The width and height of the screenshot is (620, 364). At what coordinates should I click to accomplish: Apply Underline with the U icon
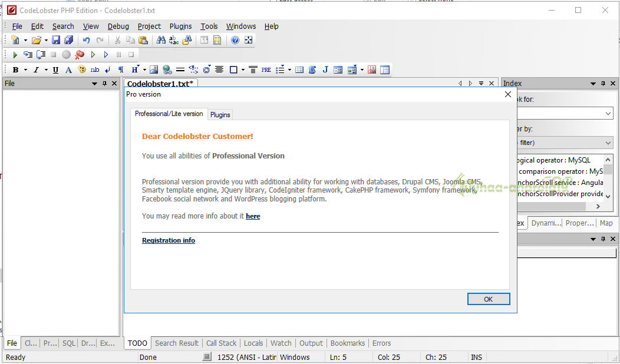pyautogui.click(x=56, y=70)
